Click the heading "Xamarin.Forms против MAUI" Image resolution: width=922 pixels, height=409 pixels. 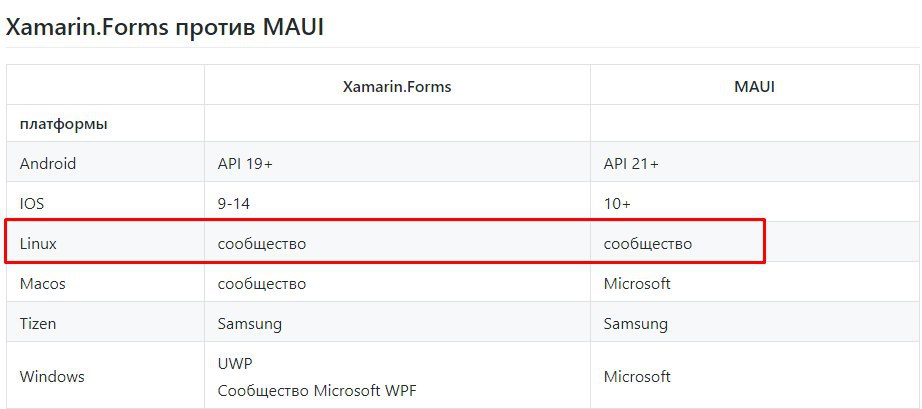pos(164,28)
